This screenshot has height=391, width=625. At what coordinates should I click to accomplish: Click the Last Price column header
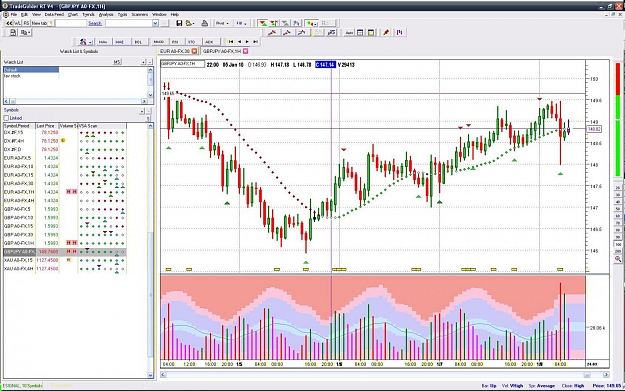pyautogui.click(x=47, y=126)
